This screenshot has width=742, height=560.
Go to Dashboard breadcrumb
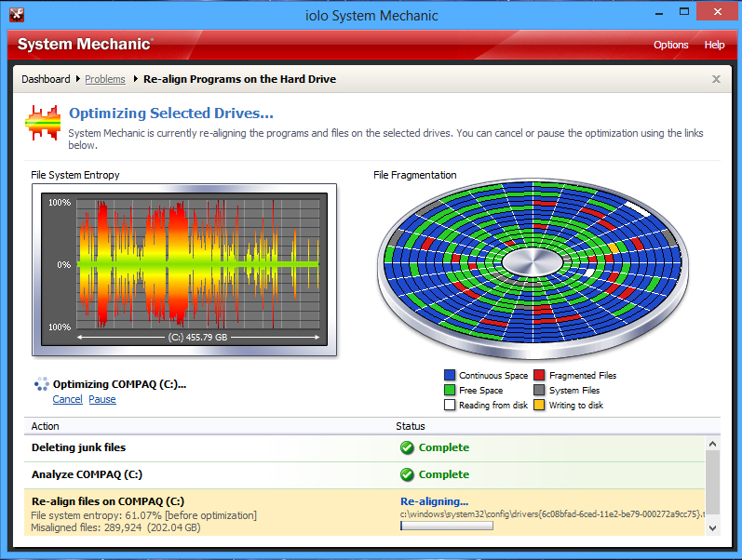point(46,79)
